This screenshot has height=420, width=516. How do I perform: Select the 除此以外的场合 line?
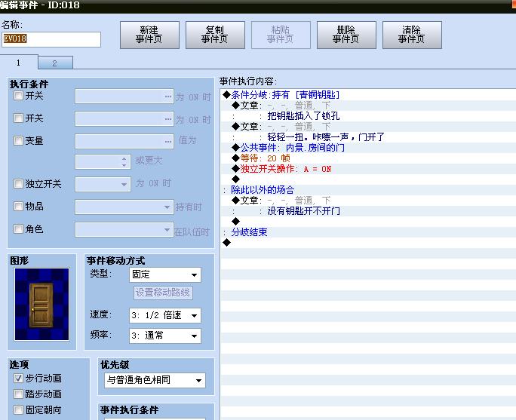click(368, 190)
